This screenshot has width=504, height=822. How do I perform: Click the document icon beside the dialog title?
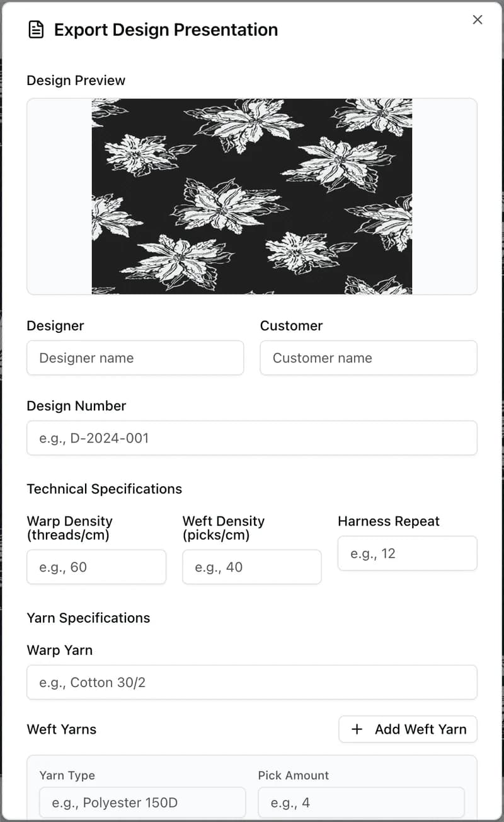click(36, 30)
